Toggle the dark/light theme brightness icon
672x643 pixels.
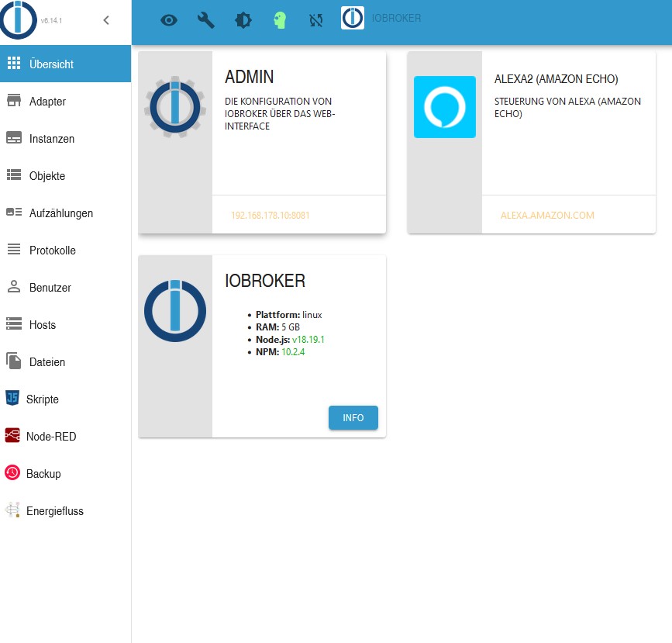click(243, 20)
